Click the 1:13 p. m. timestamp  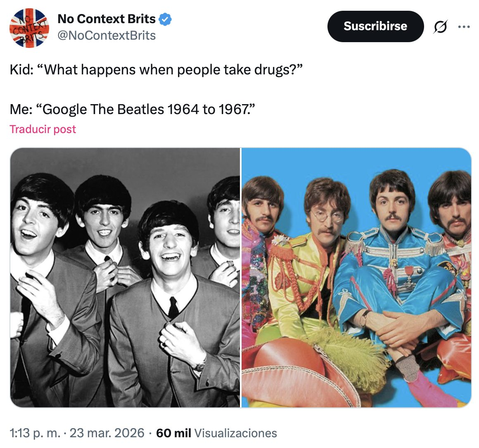[x=35, y=433]
